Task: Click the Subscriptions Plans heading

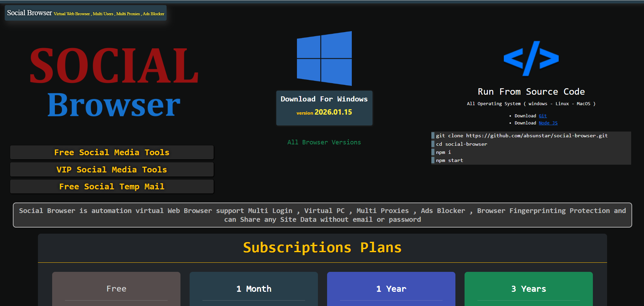Action: coord(322,247)
